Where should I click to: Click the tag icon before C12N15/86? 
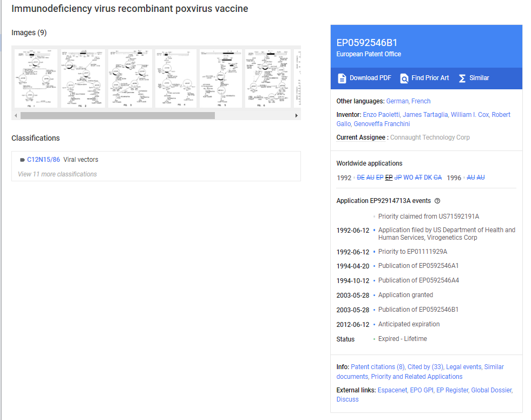point(22,160)
